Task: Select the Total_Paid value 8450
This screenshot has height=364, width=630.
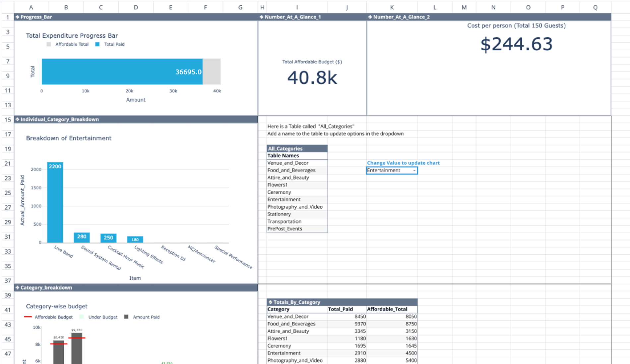Action: pyautogui.click(x=347, y=317)
